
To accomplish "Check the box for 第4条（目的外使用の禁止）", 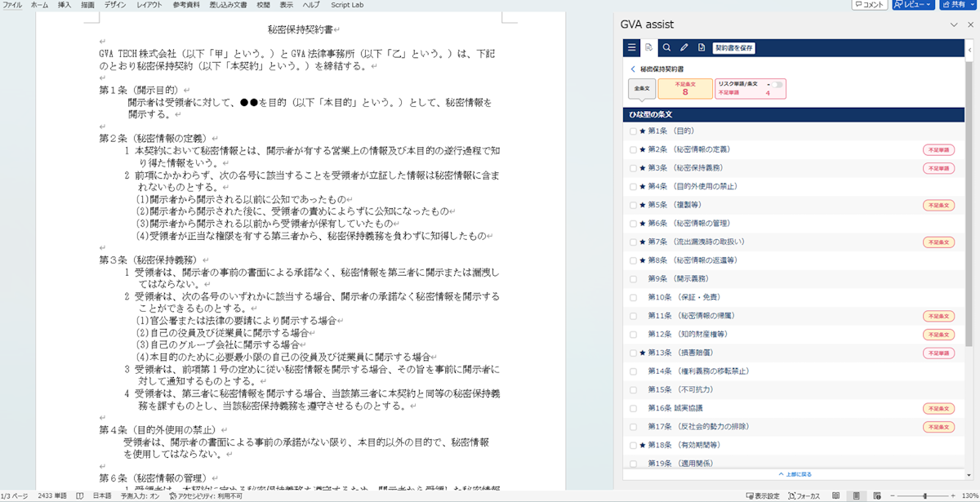I will tap(633, 186).
